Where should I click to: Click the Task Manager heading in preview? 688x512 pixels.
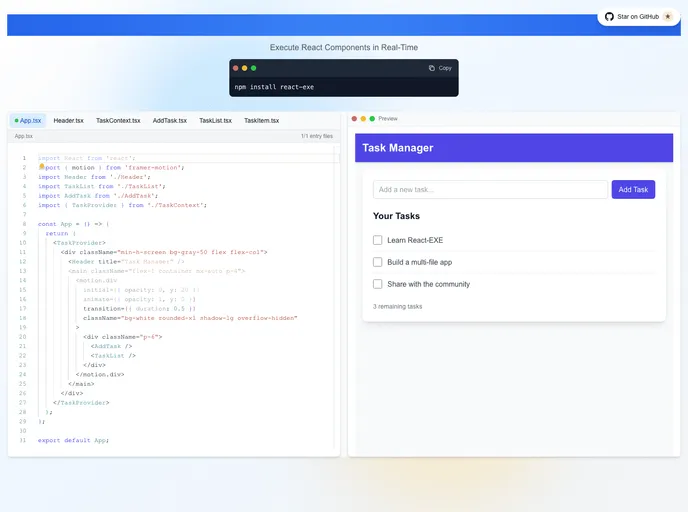[398, 148]
